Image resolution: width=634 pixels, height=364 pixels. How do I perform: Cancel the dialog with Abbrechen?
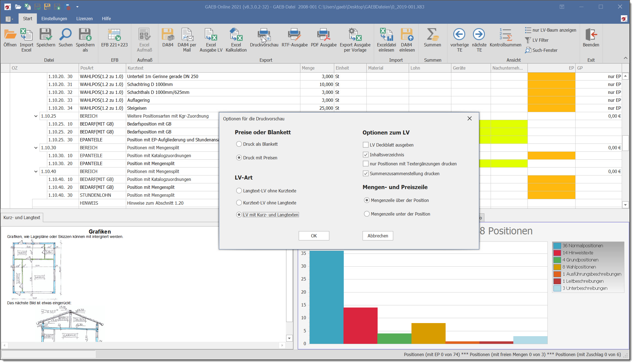pyautogui.click(x=378, y=236)
